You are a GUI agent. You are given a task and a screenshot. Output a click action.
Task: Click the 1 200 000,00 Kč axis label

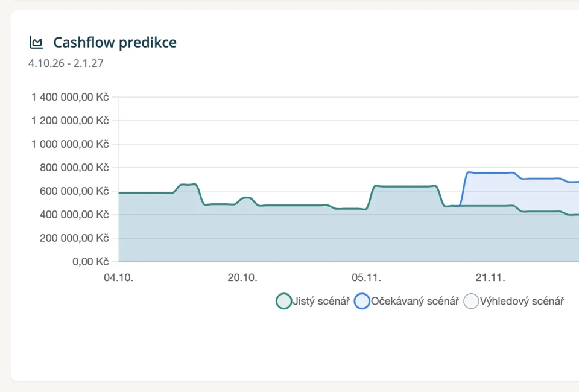tap(70, 121)
